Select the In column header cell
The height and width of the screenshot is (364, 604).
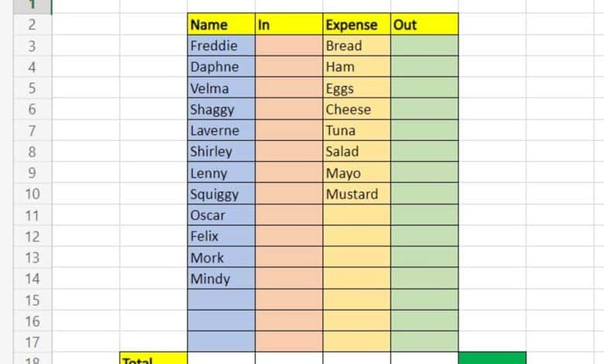point(288,24)
